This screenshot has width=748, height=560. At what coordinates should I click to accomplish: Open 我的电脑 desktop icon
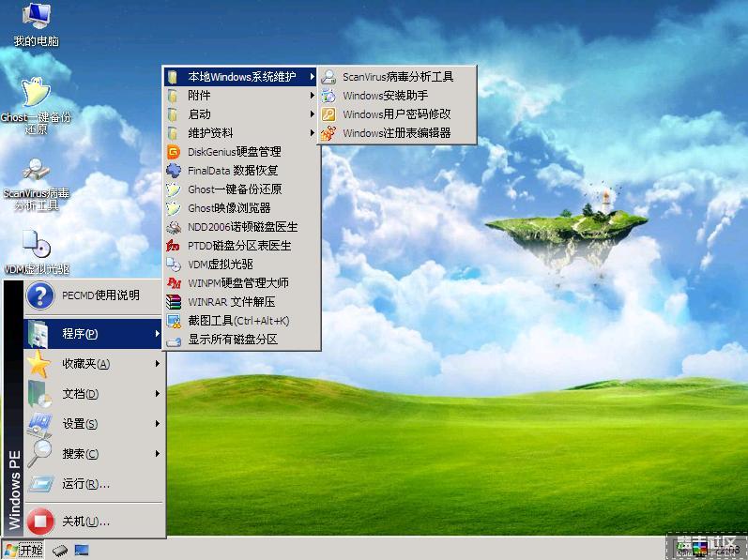(36, 17)
